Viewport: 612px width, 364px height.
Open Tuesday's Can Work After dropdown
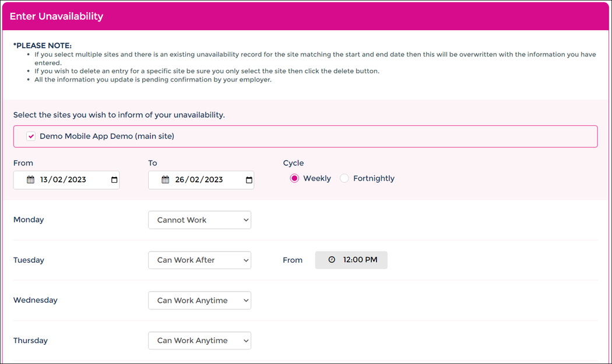click(199, 260)
